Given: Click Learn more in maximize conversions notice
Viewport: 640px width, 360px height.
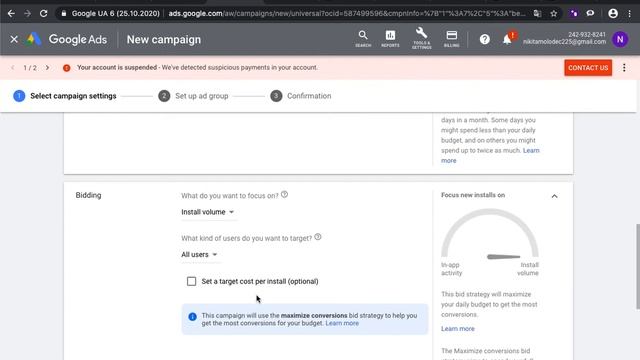Looking at the screenshot, I should pyautogui.click(x=342, y=323).
